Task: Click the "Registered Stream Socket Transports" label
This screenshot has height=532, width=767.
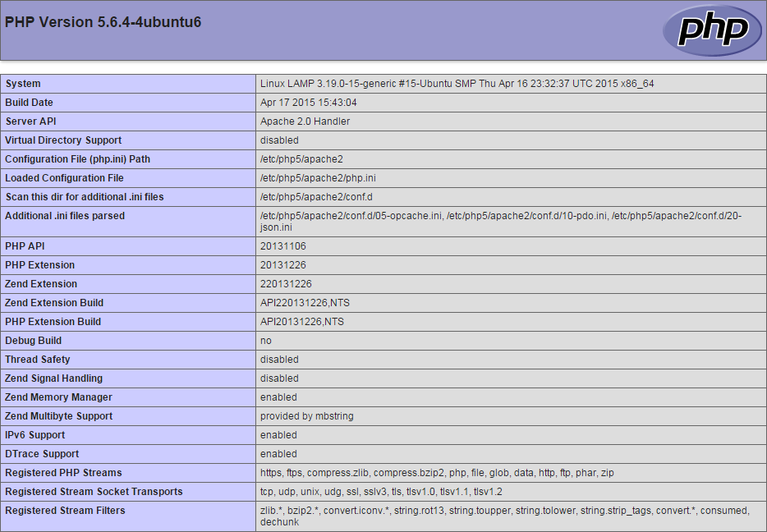Action: pos(94,492)
